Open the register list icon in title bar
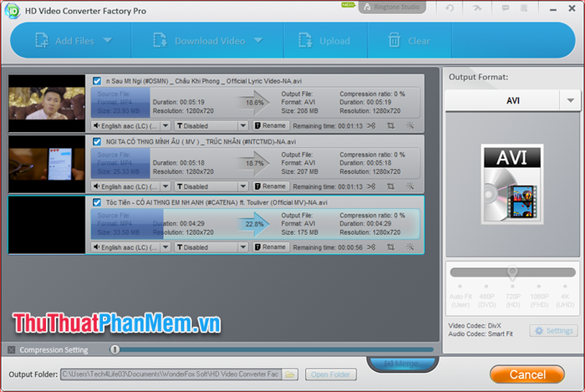 524,8
